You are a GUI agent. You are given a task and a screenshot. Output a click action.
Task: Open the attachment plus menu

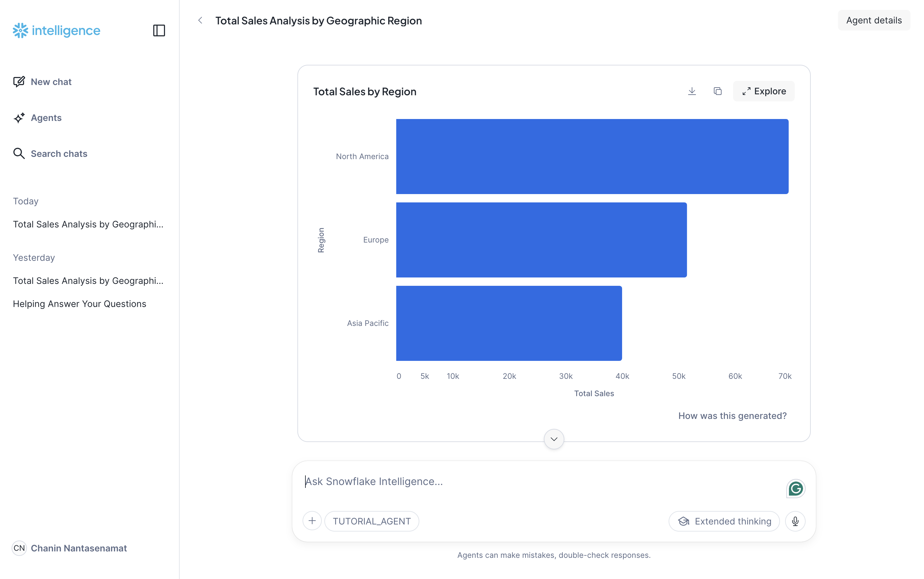pos(312,520)
